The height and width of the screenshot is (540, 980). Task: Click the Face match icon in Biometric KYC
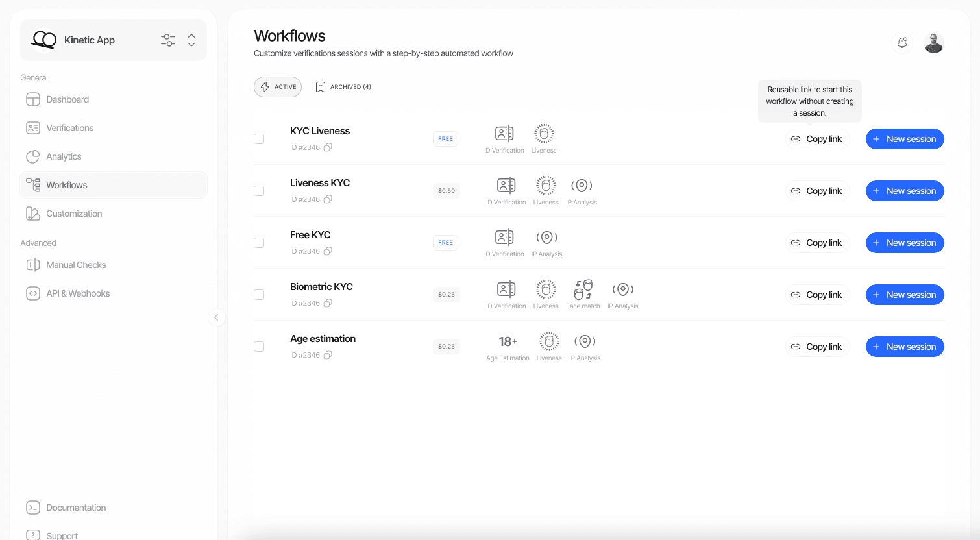[583, 289]
